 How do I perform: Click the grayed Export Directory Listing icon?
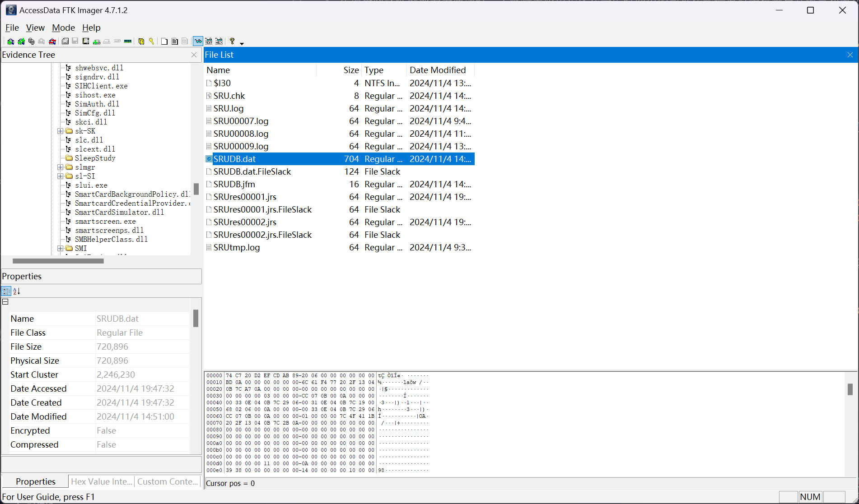click(x=185, y=42)
